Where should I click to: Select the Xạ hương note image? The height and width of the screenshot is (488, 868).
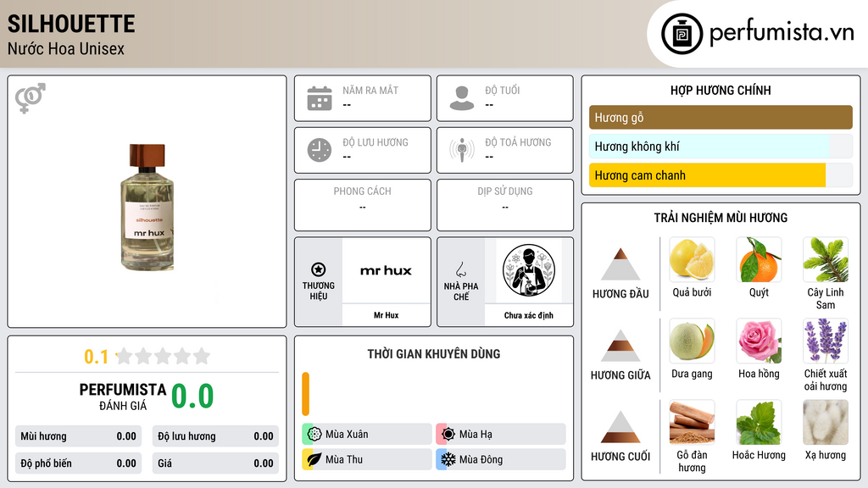pyautogui.click(x=826, y=422)
